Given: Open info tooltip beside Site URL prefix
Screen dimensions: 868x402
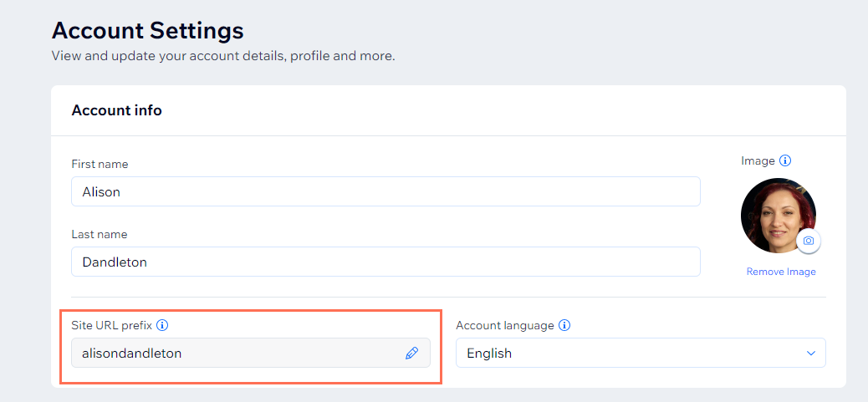Looking at the screenshot, I should pos(163,325).
